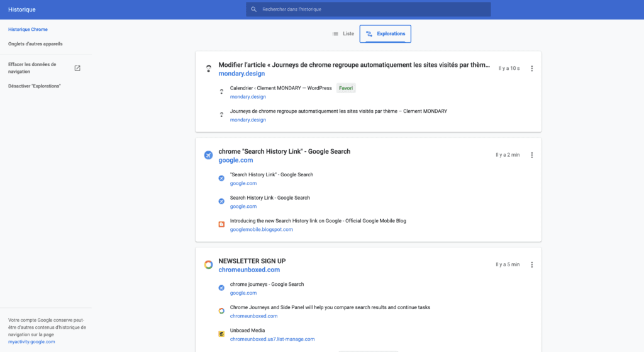Open Search History Link - Google Search unquoted entry
Screen dimensions: 644x352
click(x=270, y=198)
